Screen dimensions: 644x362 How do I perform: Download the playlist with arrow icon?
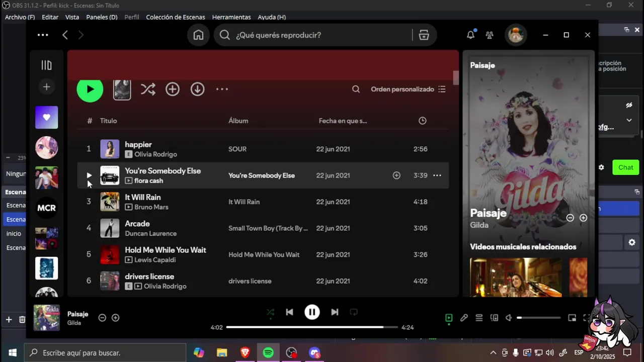[197, 89]
